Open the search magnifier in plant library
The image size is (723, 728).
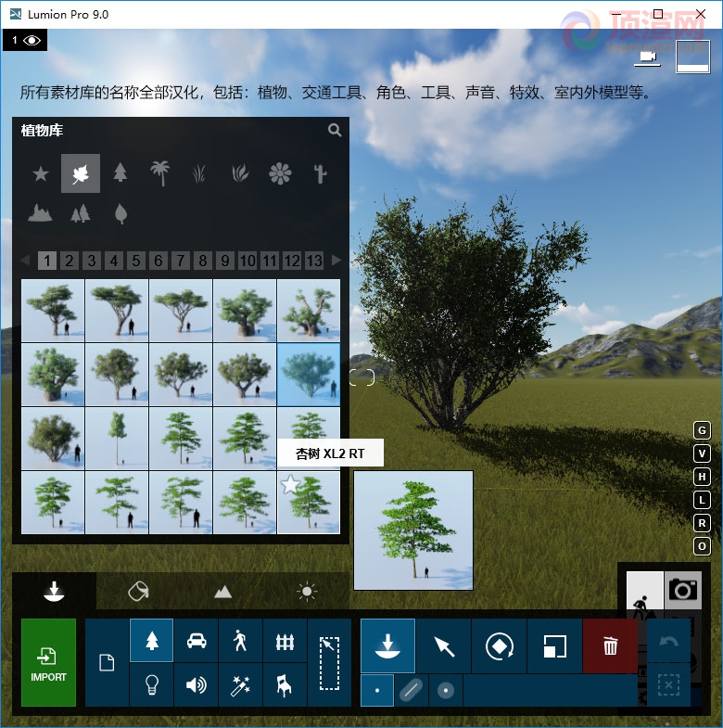tap(335, 130)
